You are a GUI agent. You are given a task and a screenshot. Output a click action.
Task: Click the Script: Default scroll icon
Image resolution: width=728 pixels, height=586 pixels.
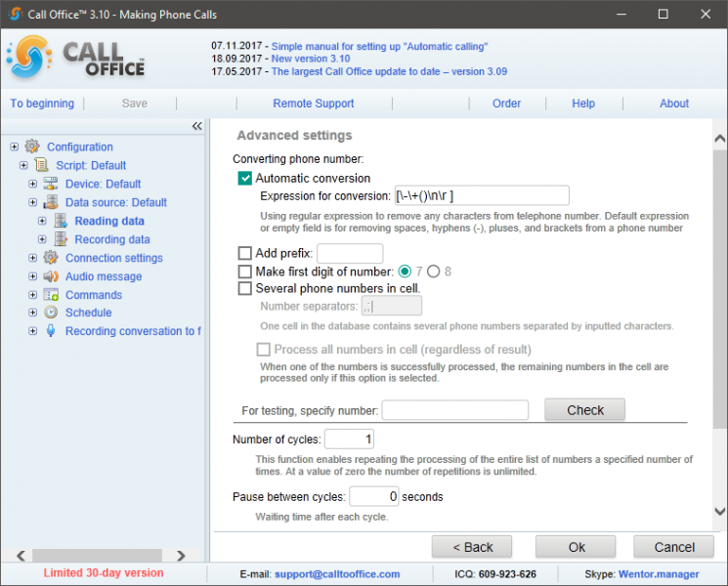(41, 165)
